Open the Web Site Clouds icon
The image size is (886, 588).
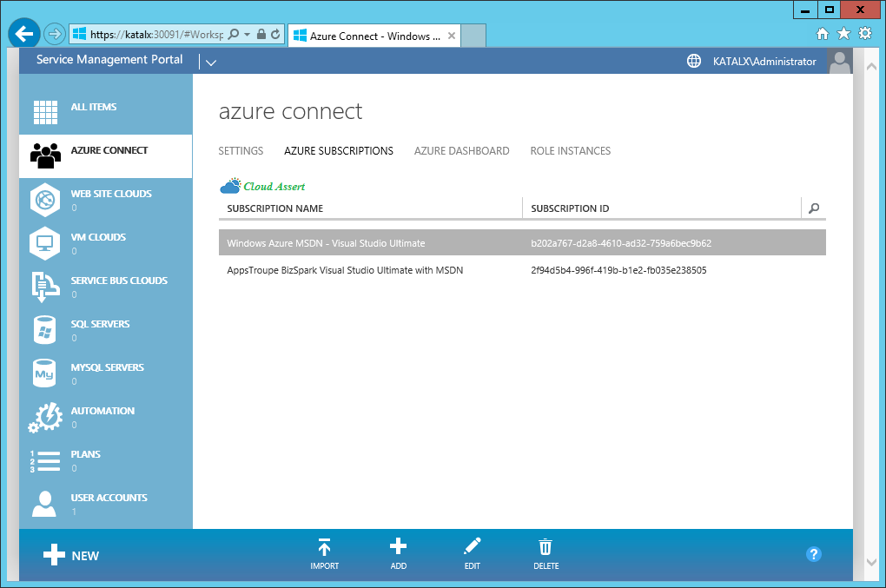point(44,200)
